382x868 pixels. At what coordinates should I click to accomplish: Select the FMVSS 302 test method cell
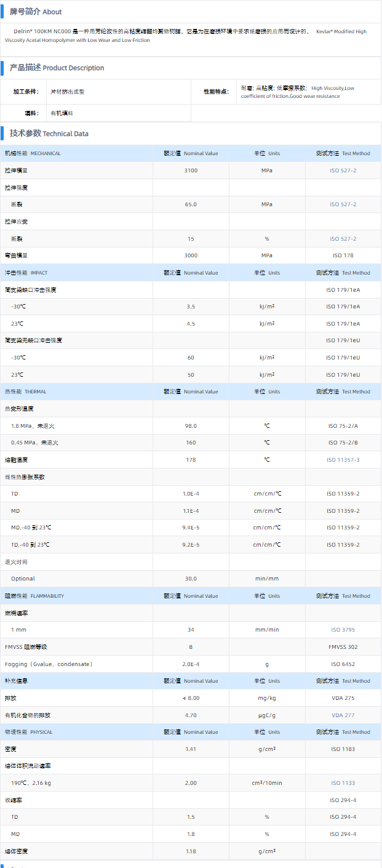[343, 647]
